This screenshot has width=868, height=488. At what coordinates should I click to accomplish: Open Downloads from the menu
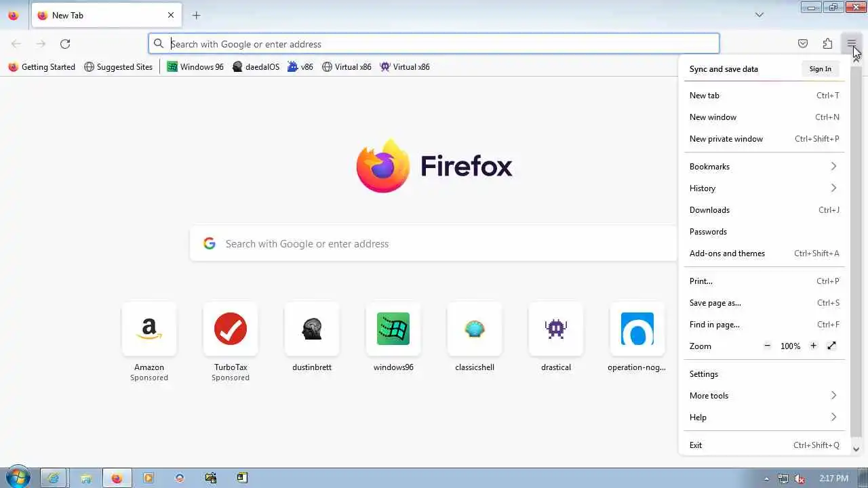click(x=764, y=210)
